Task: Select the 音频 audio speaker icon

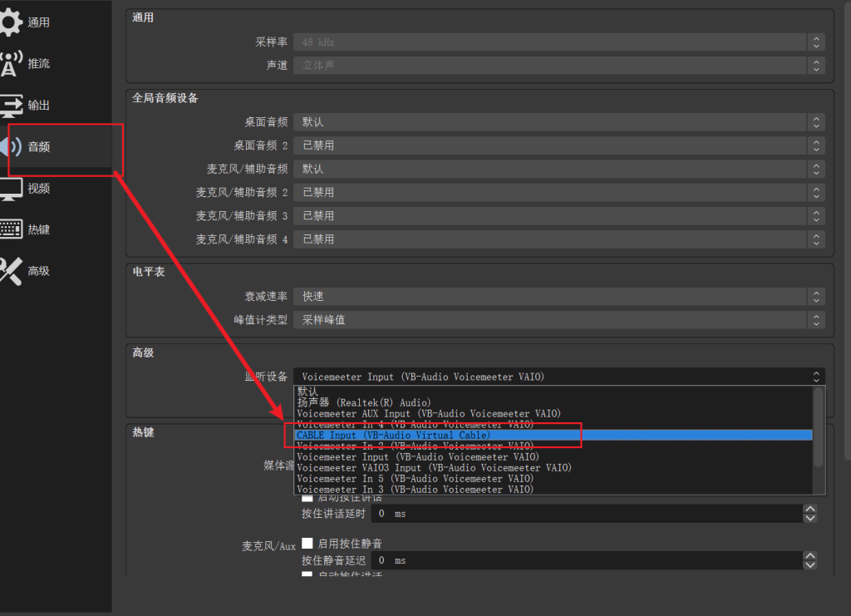Action: click(11, 146)
